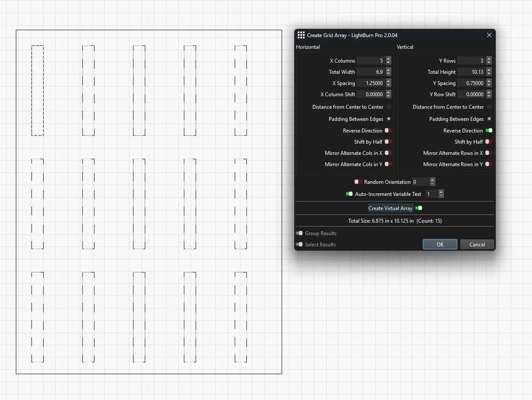532x400 pixels.
Task: Increase Total Width stepper value
Action: (389, 70)
